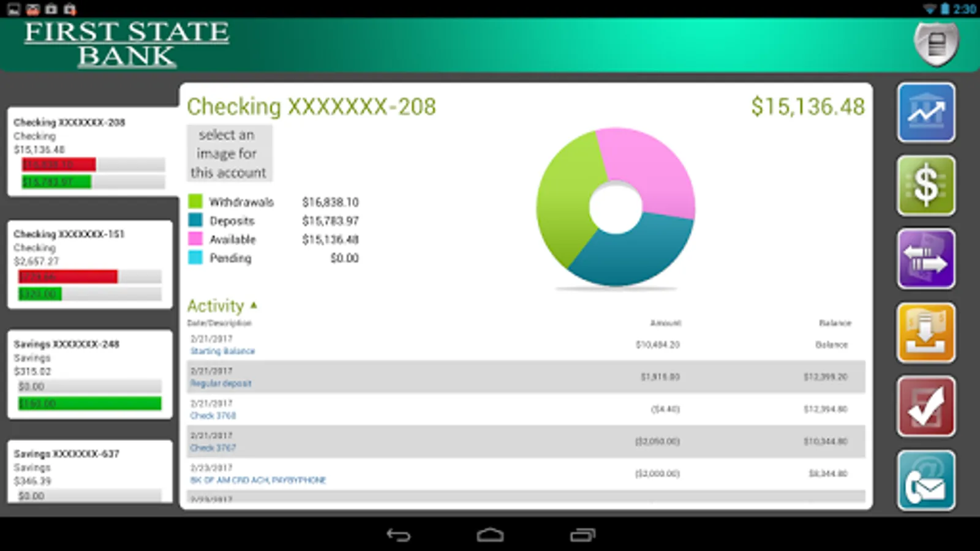
Task: Click 'select an image for this account'
Action: [229, 153]
